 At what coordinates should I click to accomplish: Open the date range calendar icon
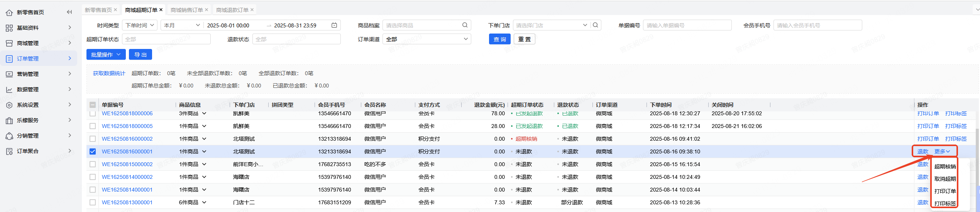(x=334, y=25)
